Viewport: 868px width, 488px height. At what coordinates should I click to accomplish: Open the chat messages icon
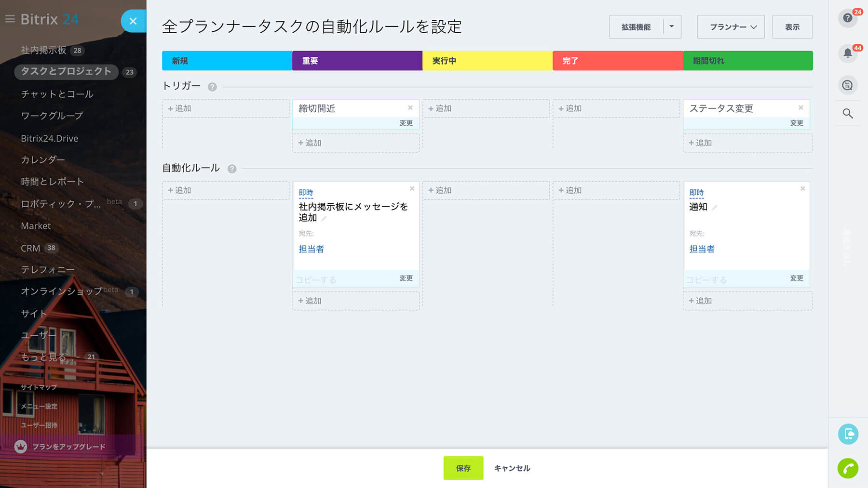847,85
